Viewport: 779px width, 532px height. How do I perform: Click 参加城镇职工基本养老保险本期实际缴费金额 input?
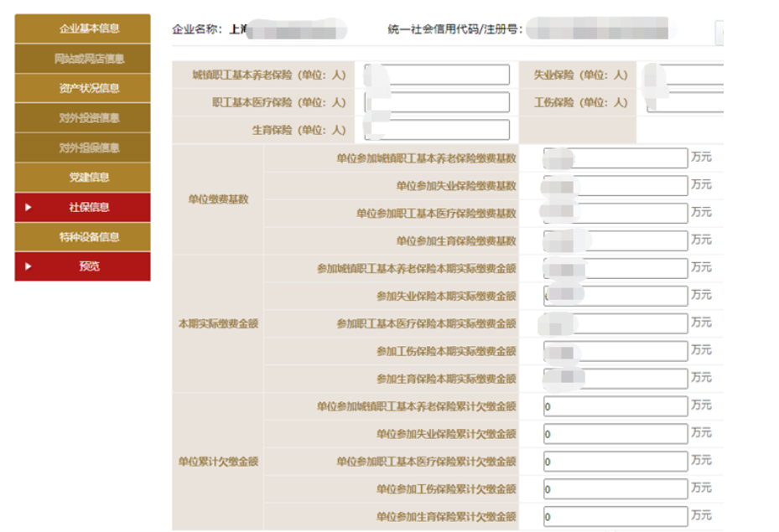(615, 268)
